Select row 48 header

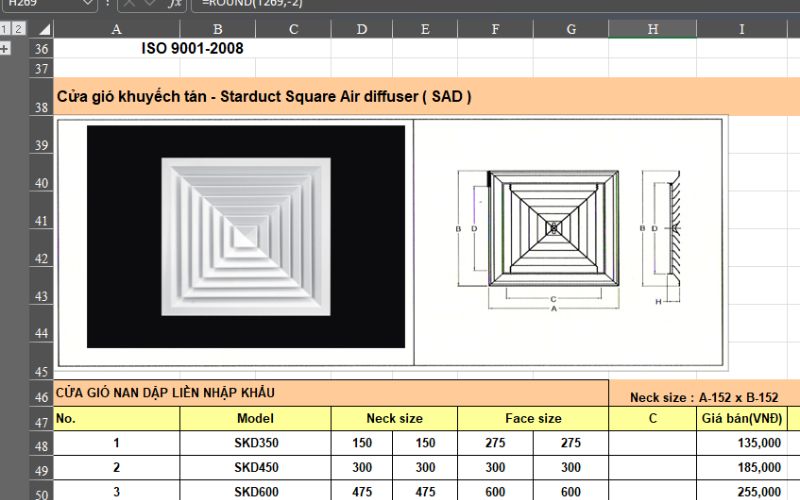pos(41,443)
